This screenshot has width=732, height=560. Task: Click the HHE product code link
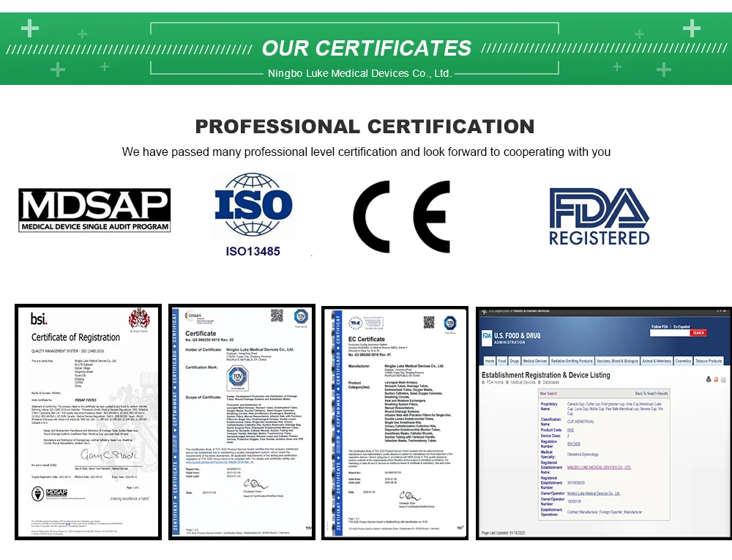570,430
